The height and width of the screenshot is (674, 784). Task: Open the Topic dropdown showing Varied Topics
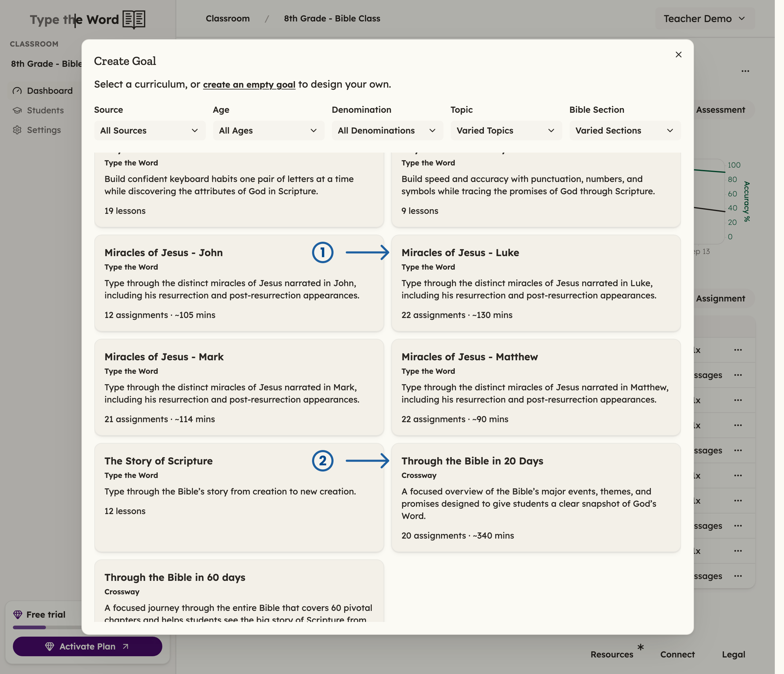pyautogui.click(x=506, y=131)
